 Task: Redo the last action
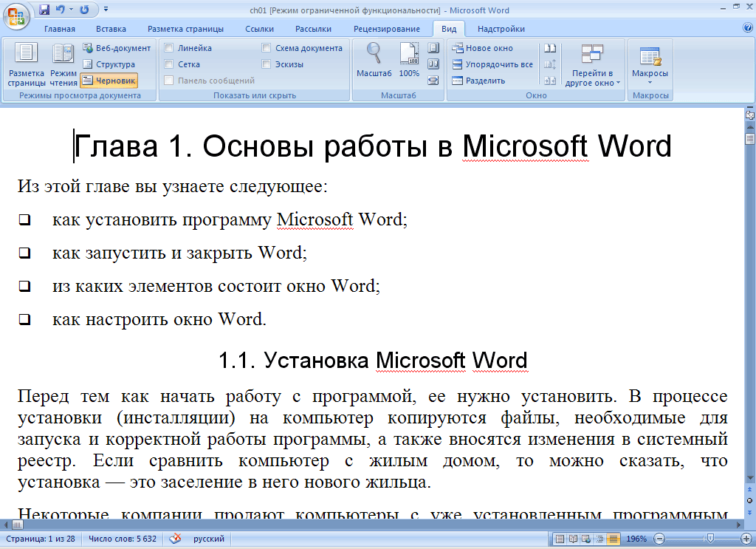[84, 9]
